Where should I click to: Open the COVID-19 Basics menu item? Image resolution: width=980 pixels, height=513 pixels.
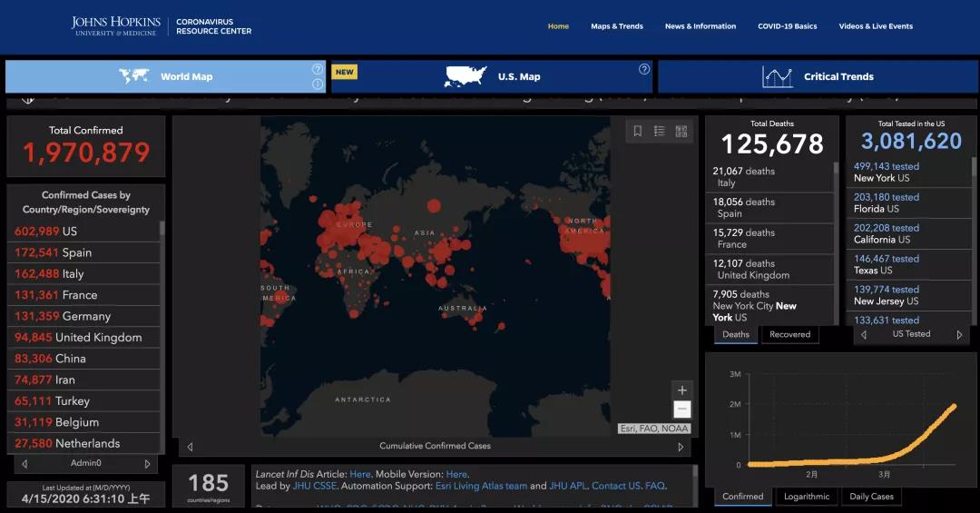pos(787,26)
